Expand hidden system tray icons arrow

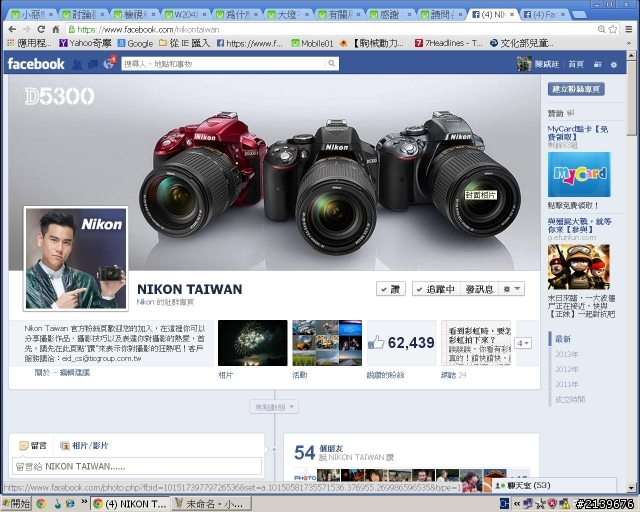(517, 504)
